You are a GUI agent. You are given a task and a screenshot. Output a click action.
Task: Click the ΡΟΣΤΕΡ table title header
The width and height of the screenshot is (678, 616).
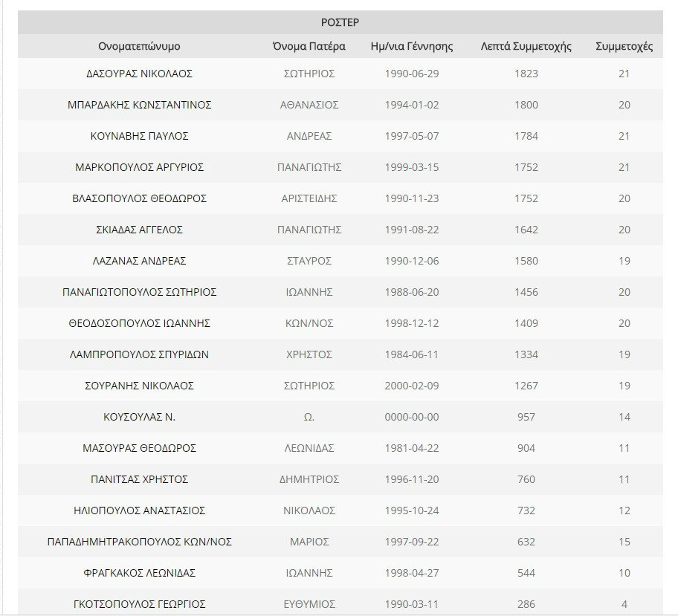click(340, 22)
